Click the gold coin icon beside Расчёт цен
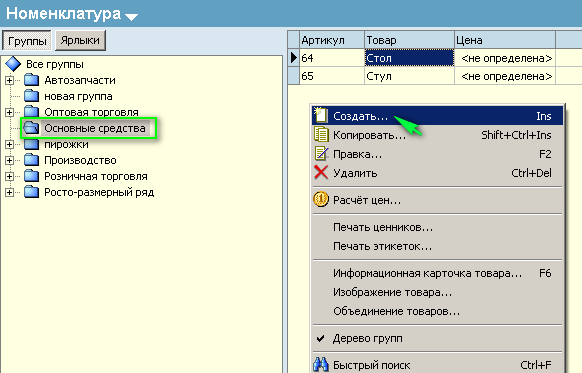582x373 pixels. click(x=321, y=200)
